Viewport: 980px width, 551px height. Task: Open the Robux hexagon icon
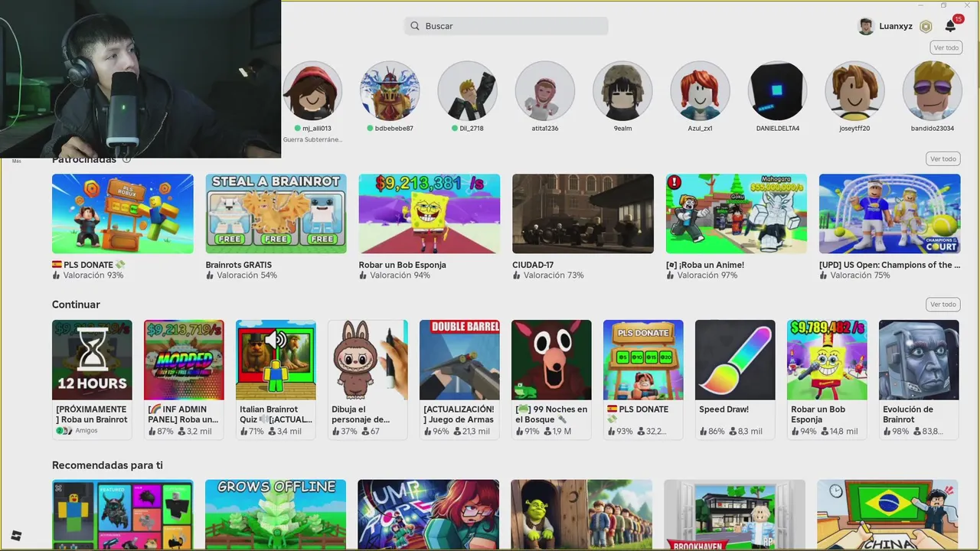pos(926,26)
